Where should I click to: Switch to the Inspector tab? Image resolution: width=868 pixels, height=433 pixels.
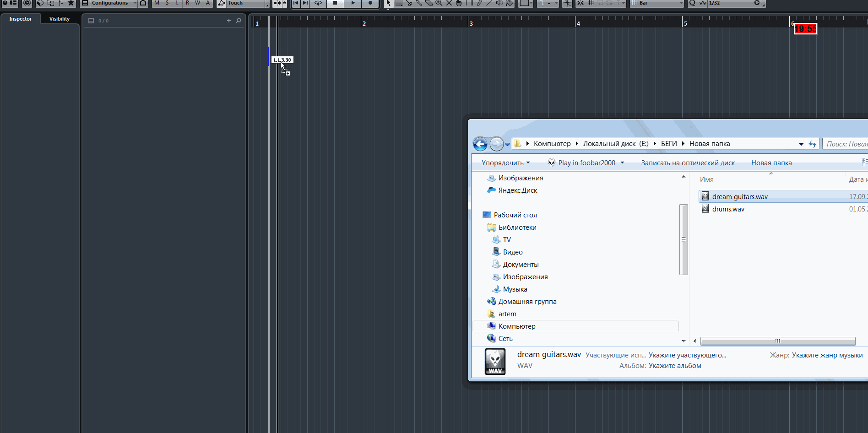21,19
